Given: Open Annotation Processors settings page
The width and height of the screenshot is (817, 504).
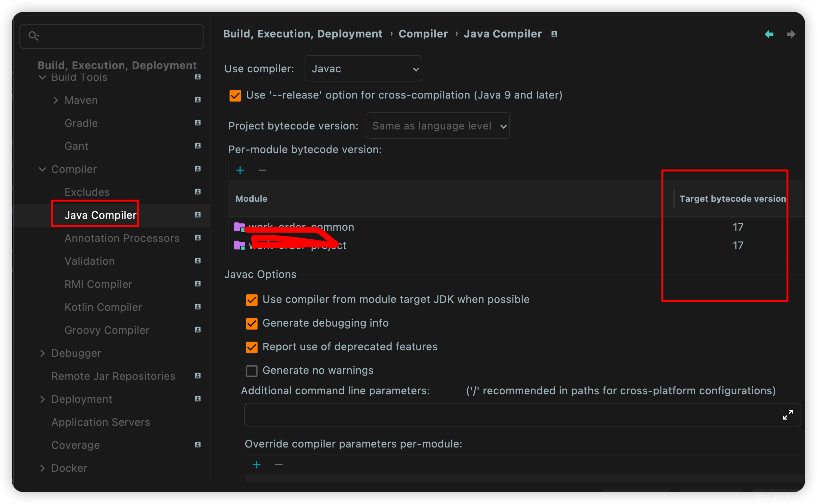Looking at the screenshot, I should 122,238.
